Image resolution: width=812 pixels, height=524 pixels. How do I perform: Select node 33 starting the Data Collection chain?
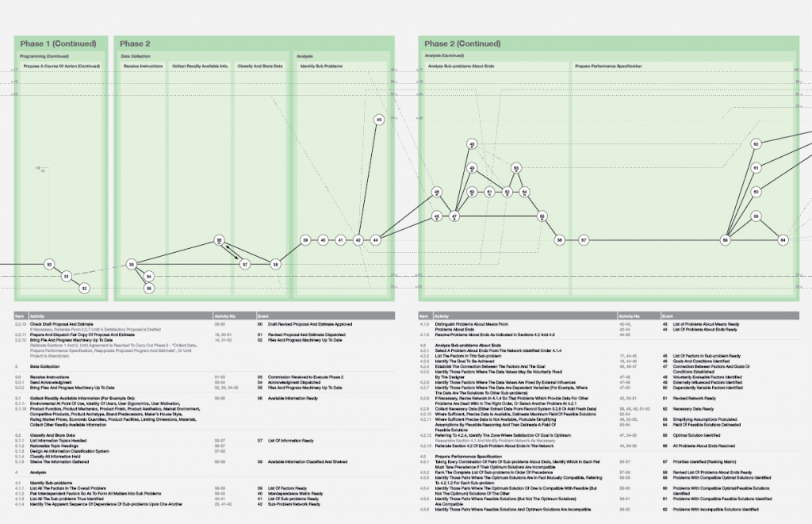(131, 265)
